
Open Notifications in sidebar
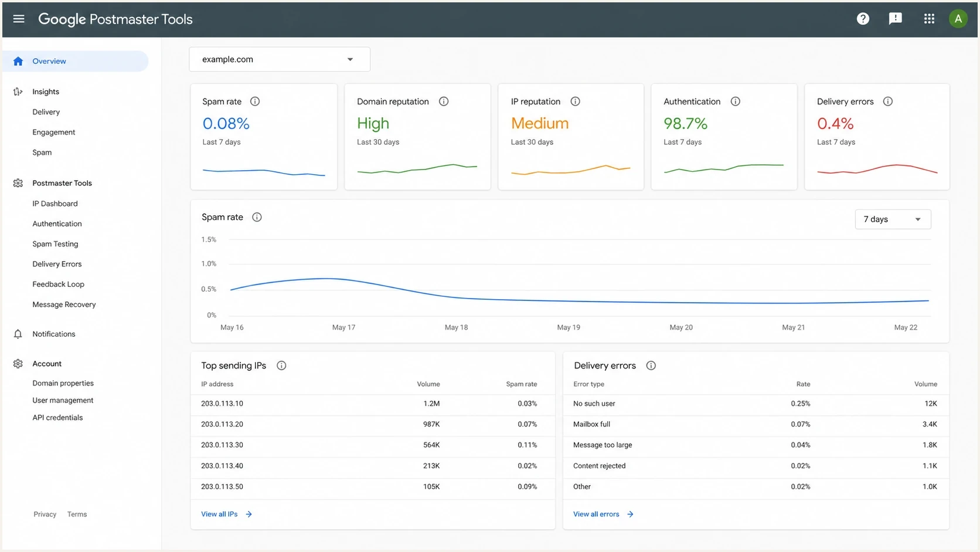coord(54,334)
